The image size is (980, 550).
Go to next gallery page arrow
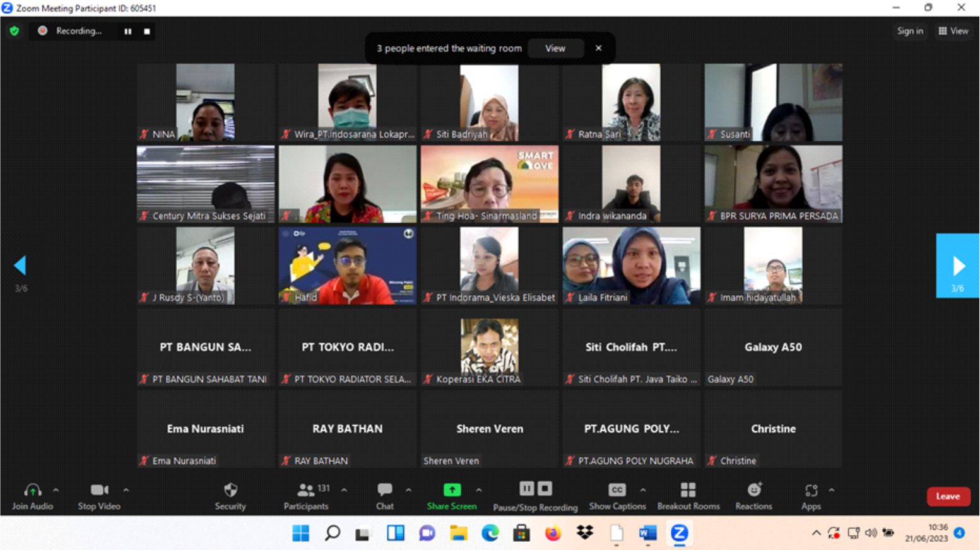[x=958, y=266]
